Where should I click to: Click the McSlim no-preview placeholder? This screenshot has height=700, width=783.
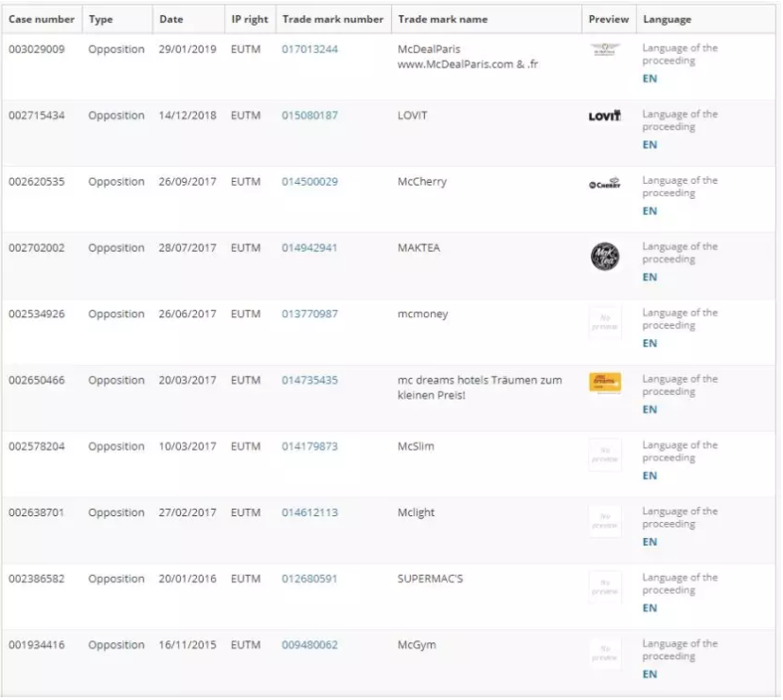click(x=605, y=455)
